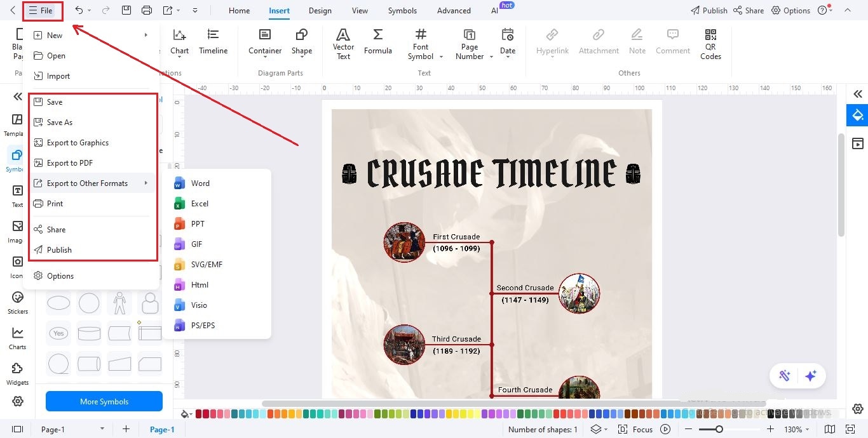Open Options in the top right

790,10
